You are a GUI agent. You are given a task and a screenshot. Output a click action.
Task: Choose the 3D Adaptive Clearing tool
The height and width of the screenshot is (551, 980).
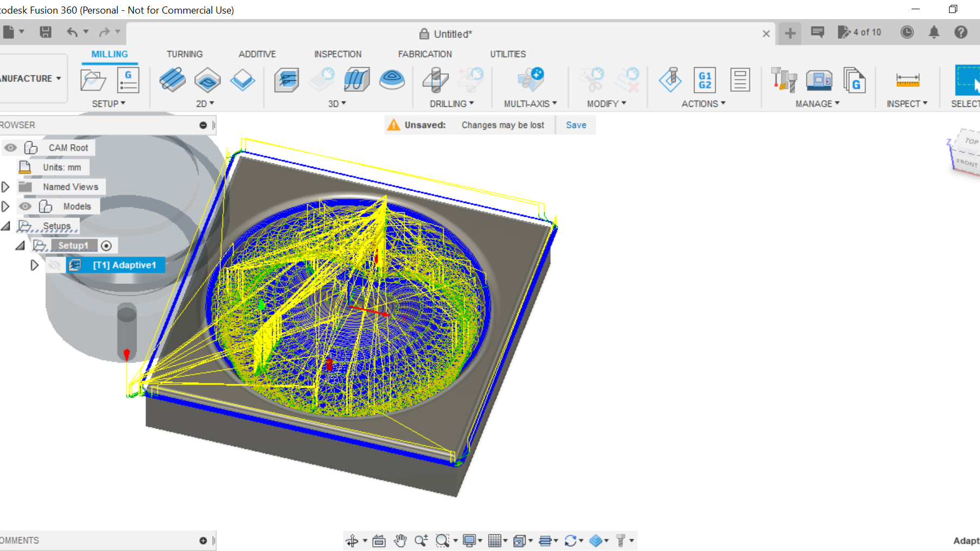[287, 80]
